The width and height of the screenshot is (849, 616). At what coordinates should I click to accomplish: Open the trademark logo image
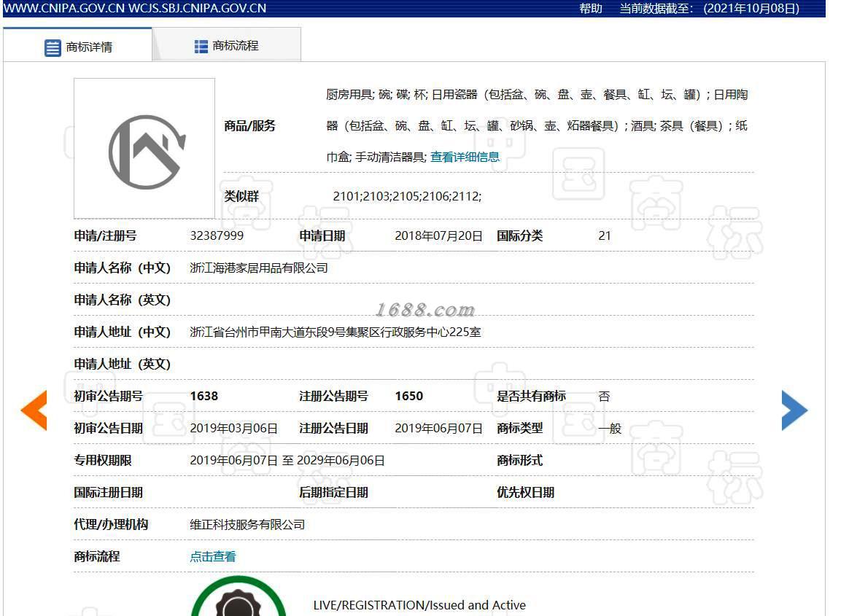click(144, 148)
